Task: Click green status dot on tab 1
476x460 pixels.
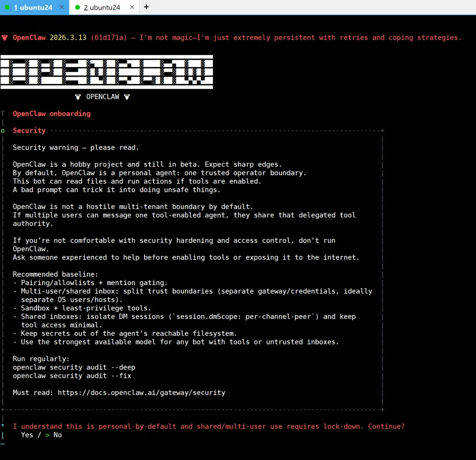Action: pyautogui.click(x=7, y=7)
